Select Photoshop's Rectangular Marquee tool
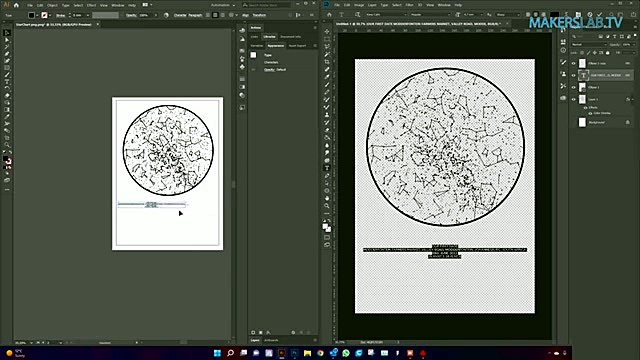 pos(327,40)
